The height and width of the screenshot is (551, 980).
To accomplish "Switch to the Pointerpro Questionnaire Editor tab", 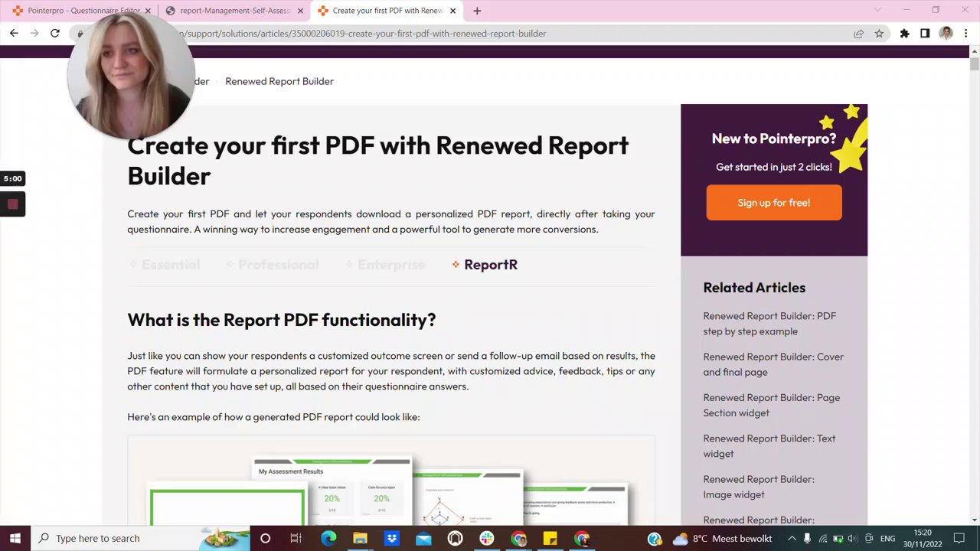I will pos(80,11).
